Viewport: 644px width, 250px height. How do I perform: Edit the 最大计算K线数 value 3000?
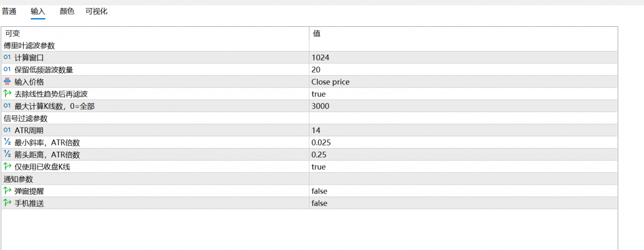tap(464, 106)
